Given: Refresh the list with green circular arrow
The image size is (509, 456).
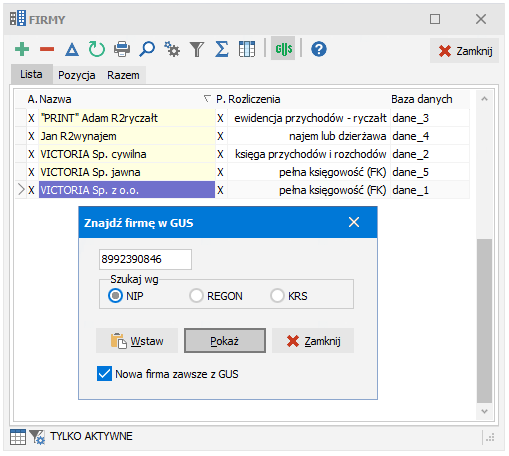Looking at the screenshot, I should point(97,49).
